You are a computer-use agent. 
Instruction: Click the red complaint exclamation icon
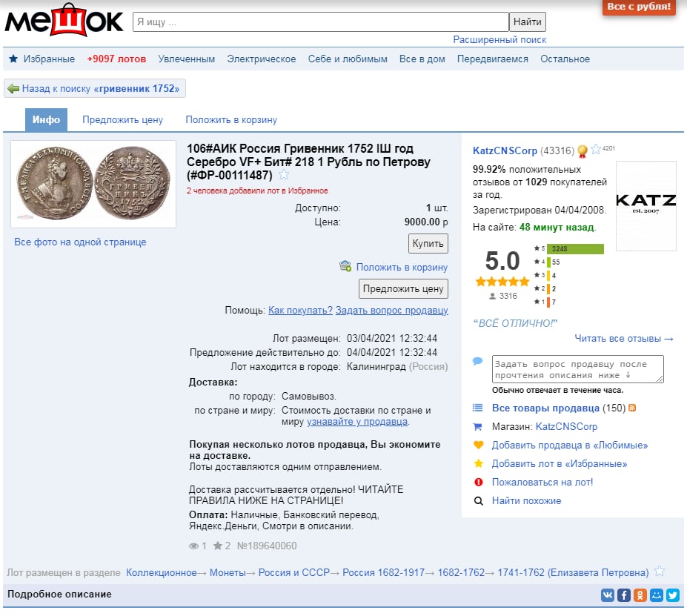tap(478, 483)
